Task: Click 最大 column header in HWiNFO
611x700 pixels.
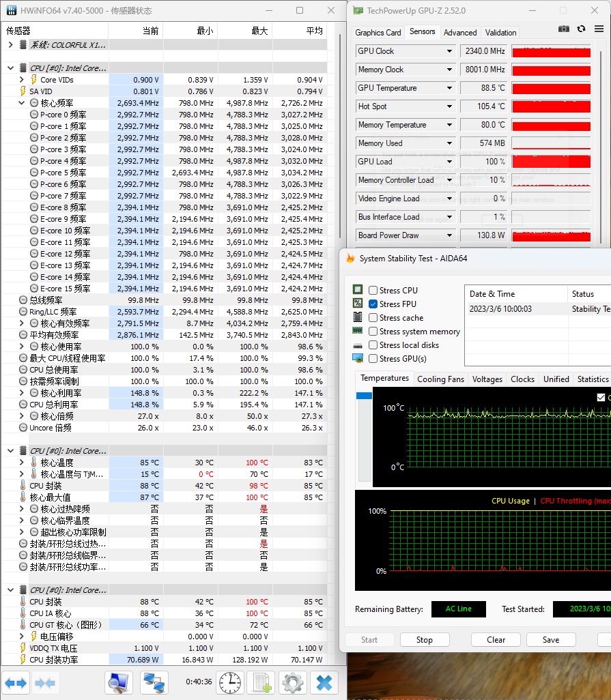Action: click(245, 31)
